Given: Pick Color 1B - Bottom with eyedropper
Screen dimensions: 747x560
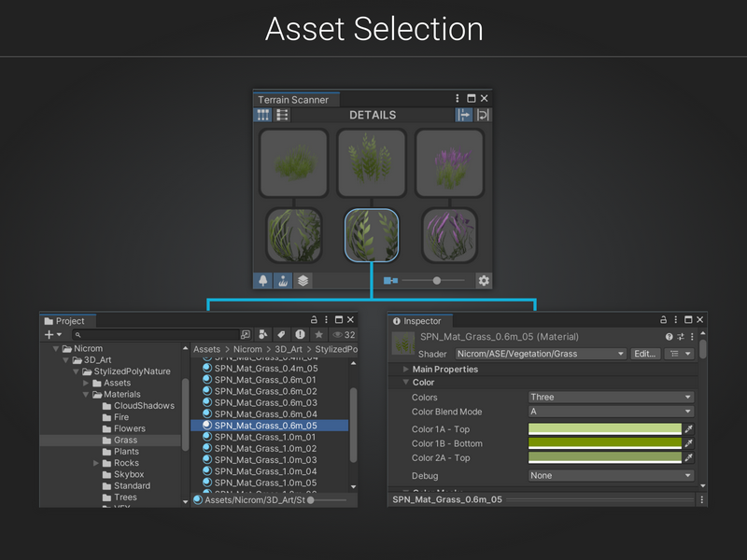Looking at the screenshot, I should click(689, 443).
